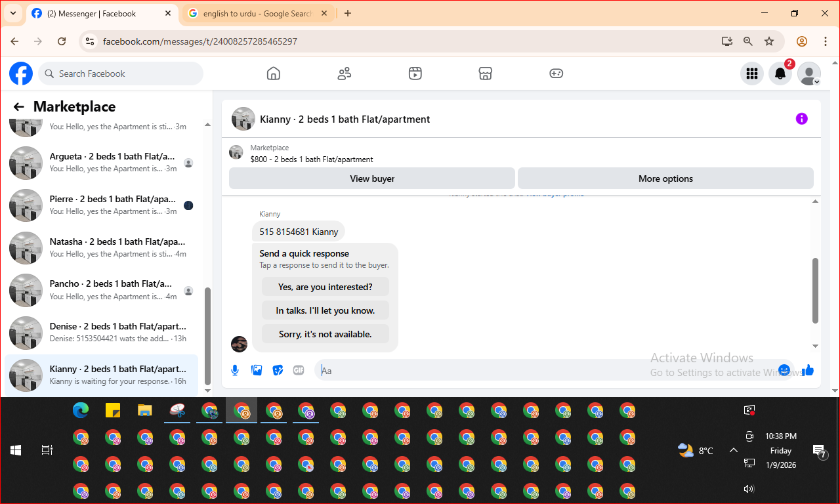
Task: Open site information icon in address bar
Action: 91,41
